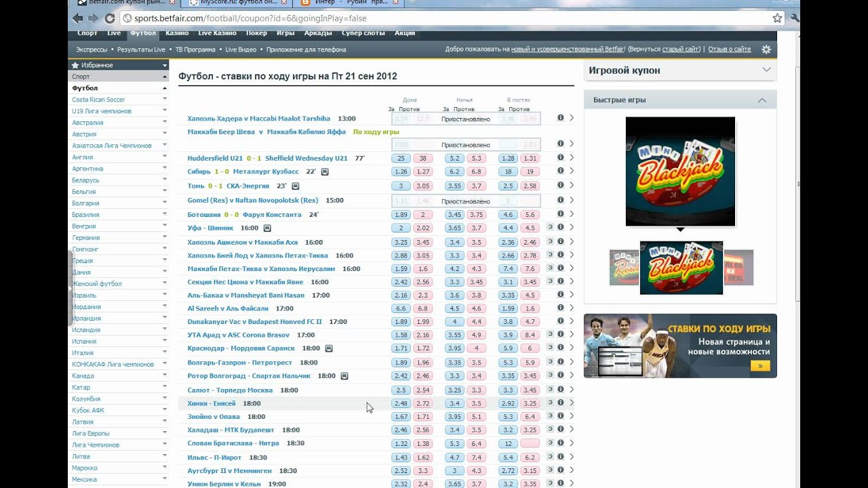Collapse the Быстрые игры section
The width and height of the screenshot is (868, 488).
pyautogui.click(x=762, y=100)
